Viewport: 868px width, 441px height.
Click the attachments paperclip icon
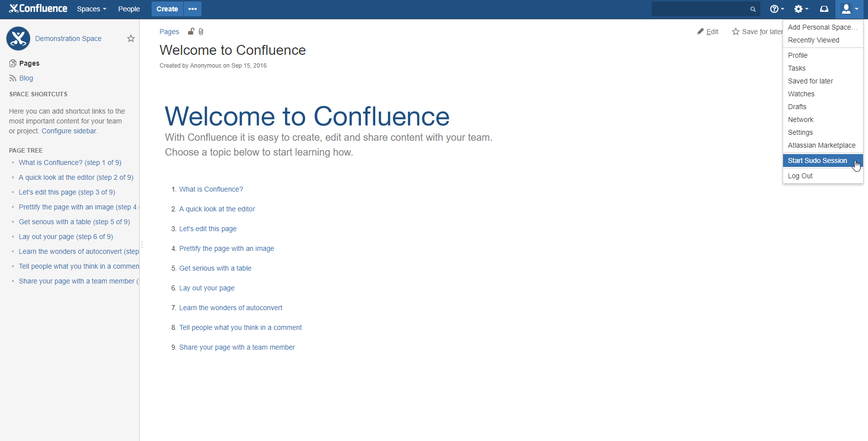point(201,32)
